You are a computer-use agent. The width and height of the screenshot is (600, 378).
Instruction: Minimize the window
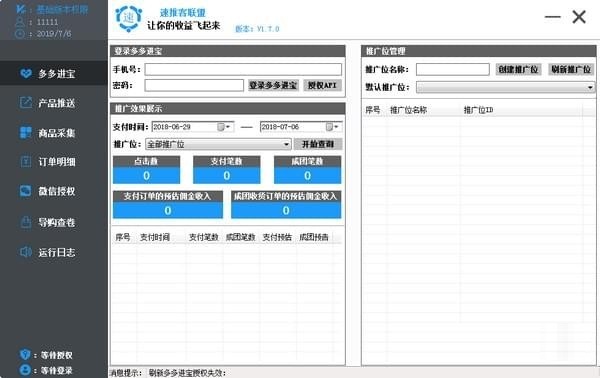553,17
